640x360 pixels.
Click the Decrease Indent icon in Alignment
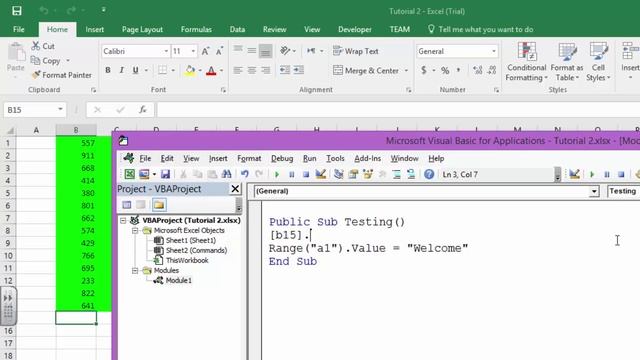click(x=284, y=70)
